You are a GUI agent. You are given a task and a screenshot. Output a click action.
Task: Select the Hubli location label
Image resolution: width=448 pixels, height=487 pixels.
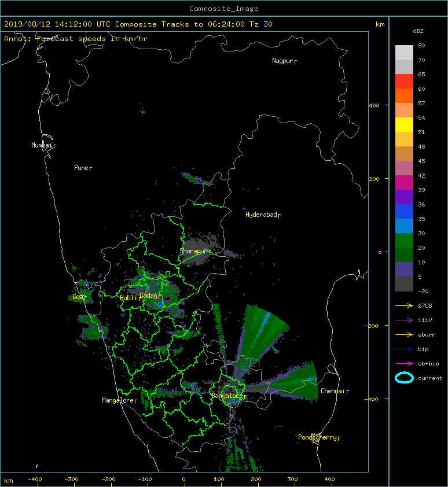tap(128, 298)
